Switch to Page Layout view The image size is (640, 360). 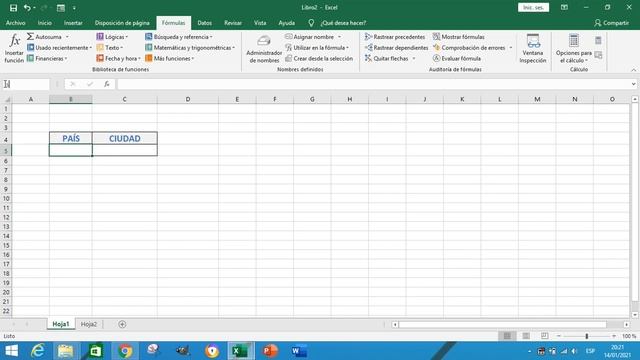(x=526, y=336)
